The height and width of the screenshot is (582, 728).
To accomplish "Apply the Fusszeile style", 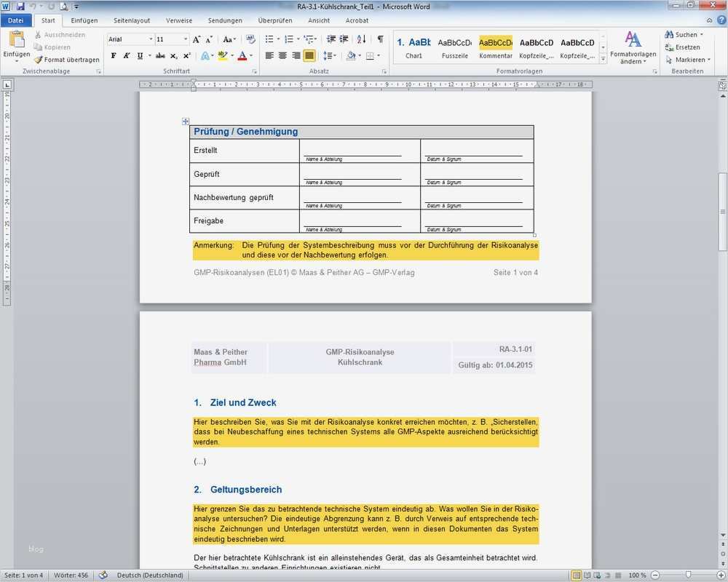I will pos(455,48).
